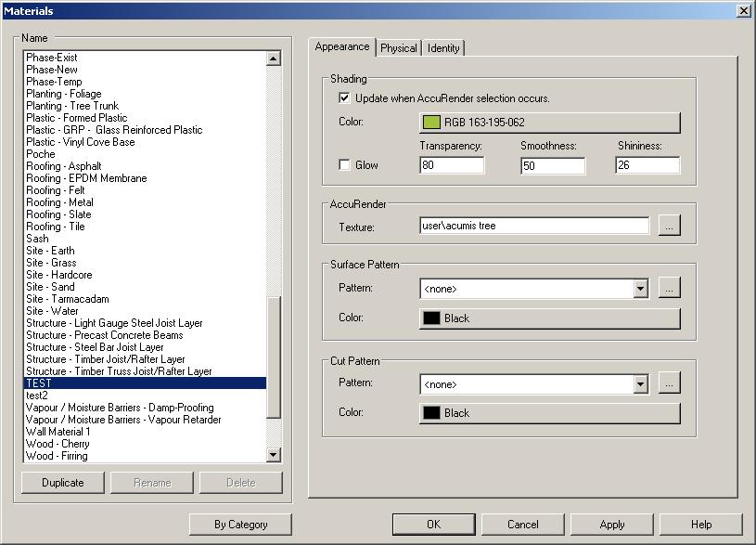The width and height of the screenshot is (756, 545).
Task: Open Cut Pattern browse dialog
Action: point(669,383)
